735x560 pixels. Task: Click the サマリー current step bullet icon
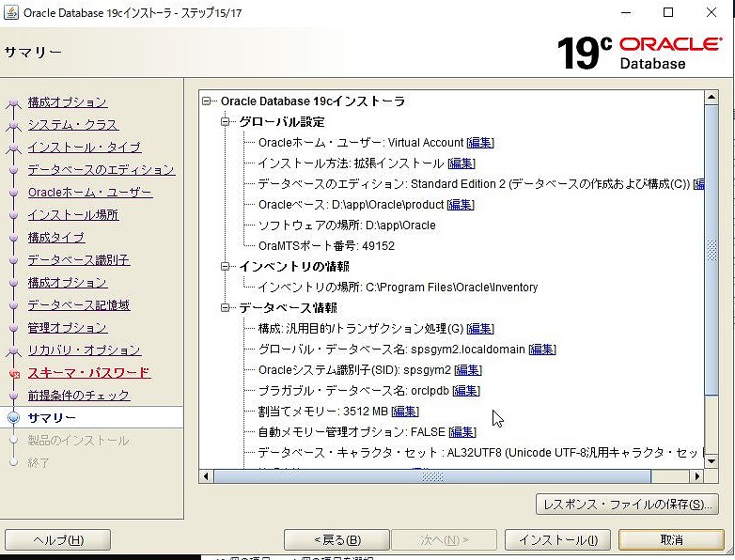click(13, 417)
